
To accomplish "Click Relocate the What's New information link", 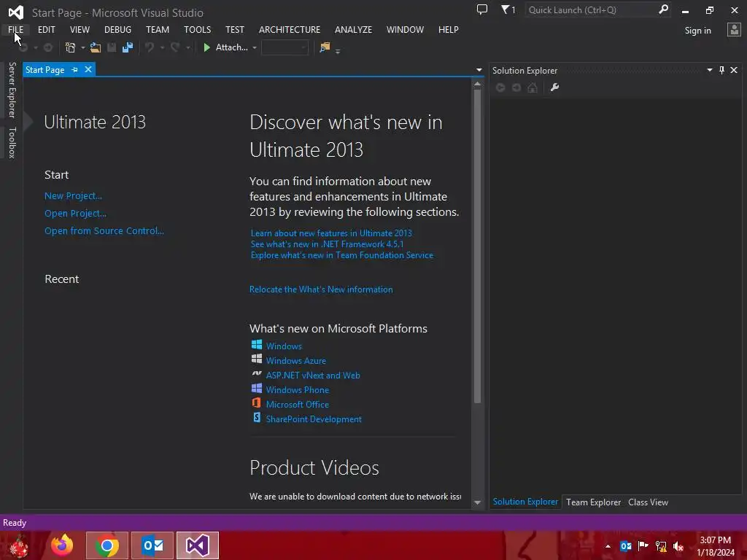I will tap(321, 289).
